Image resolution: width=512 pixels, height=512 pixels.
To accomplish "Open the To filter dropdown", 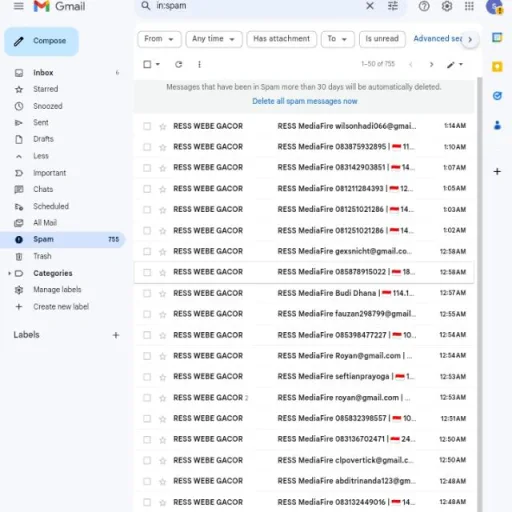I will [x=337, y=39].
